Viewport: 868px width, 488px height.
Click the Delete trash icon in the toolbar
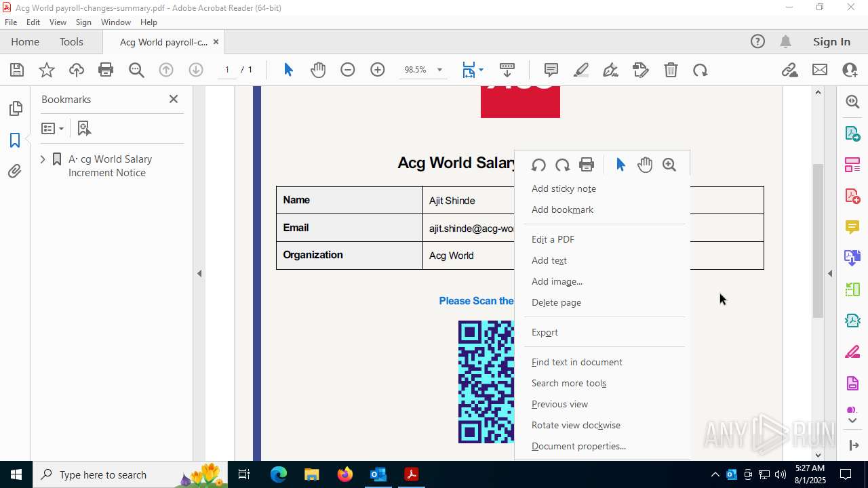point(671,70)
